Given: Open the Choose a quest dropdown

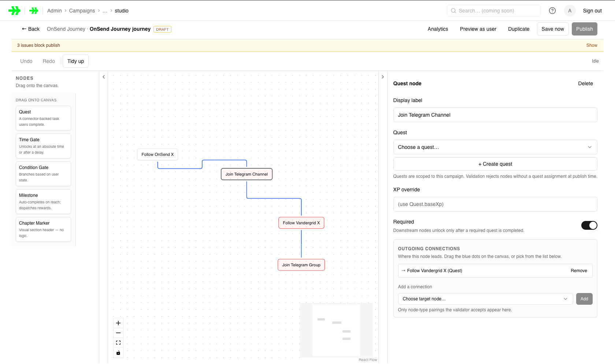Looking at the screenshot, I should point(495,147).
